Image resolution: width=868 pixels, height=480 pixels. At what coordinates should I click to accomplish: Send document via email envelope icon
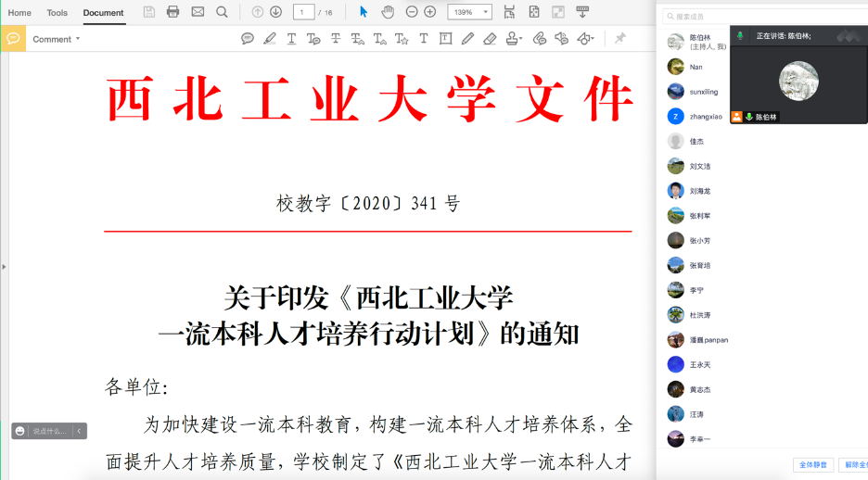198,12
